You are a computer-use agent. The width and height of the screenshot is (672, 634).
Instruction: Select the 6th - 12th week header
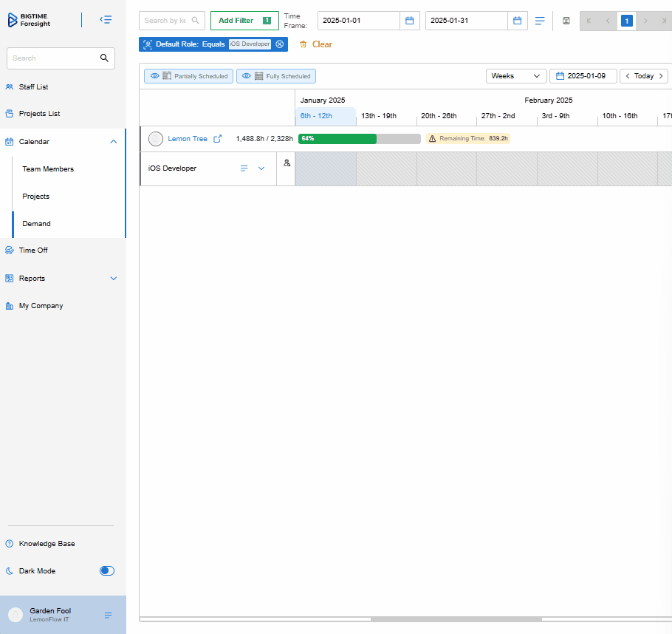tap(326, 116)
